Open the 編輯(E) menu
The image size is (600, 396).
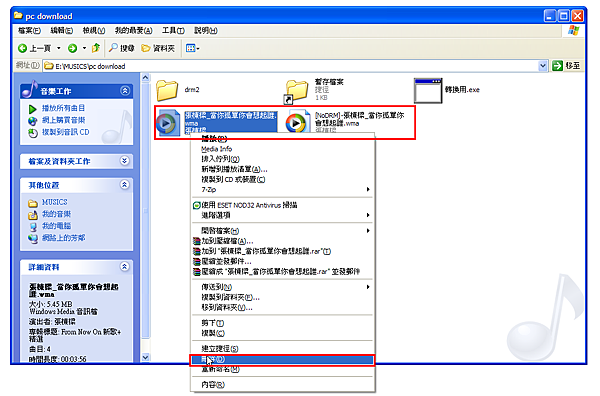click(62, 30)
